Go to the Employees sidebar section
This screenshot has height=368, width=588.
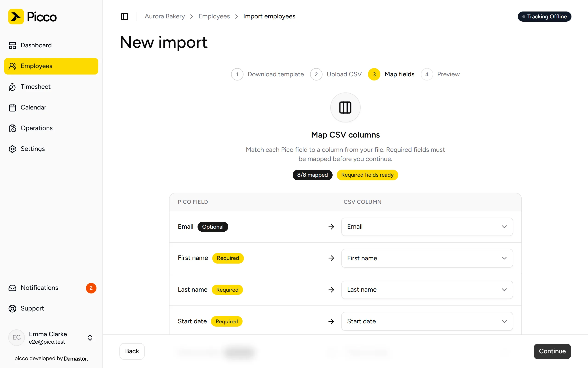[x=51, y=66]
